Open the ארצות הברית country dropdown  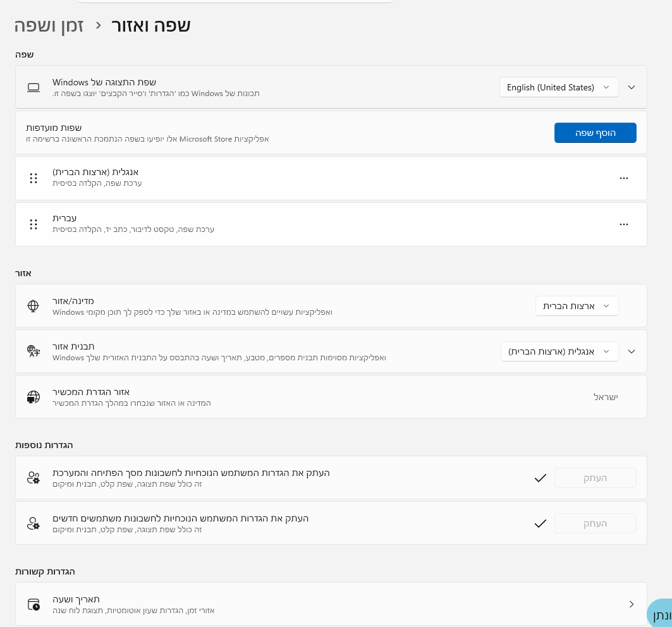[577, 306]
